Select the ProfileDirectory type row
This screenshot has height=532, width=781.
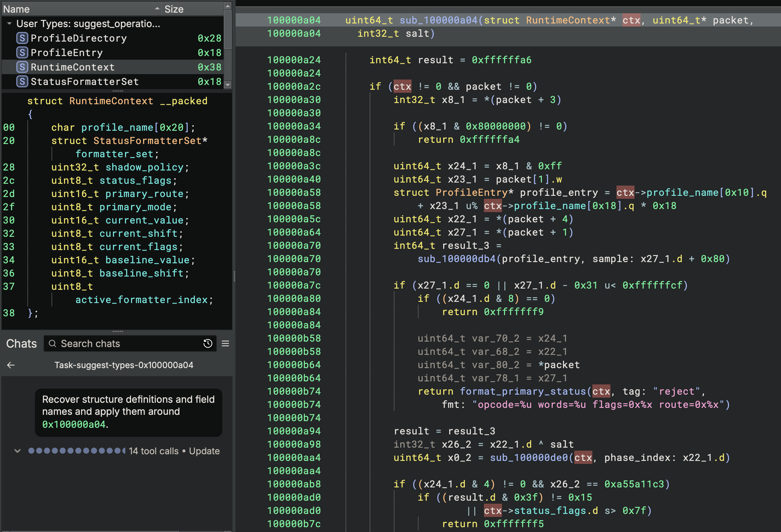(x=113, y=38)
